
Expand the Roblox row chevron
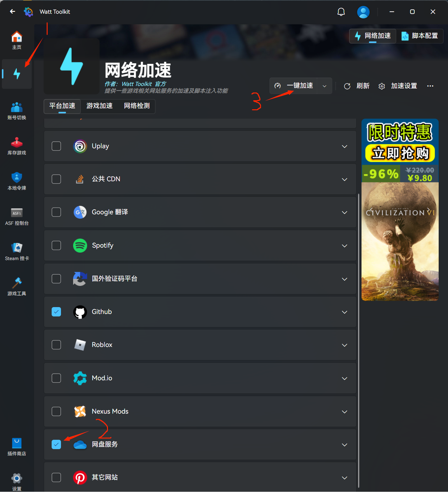(x=344, y=345)
